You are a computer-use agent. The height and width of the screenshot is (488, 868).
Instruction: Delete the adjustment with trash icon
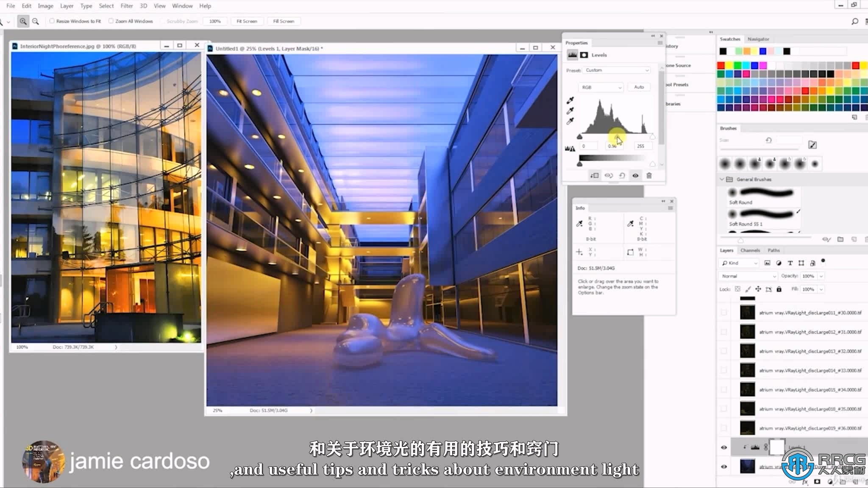[x=649, y=175]
